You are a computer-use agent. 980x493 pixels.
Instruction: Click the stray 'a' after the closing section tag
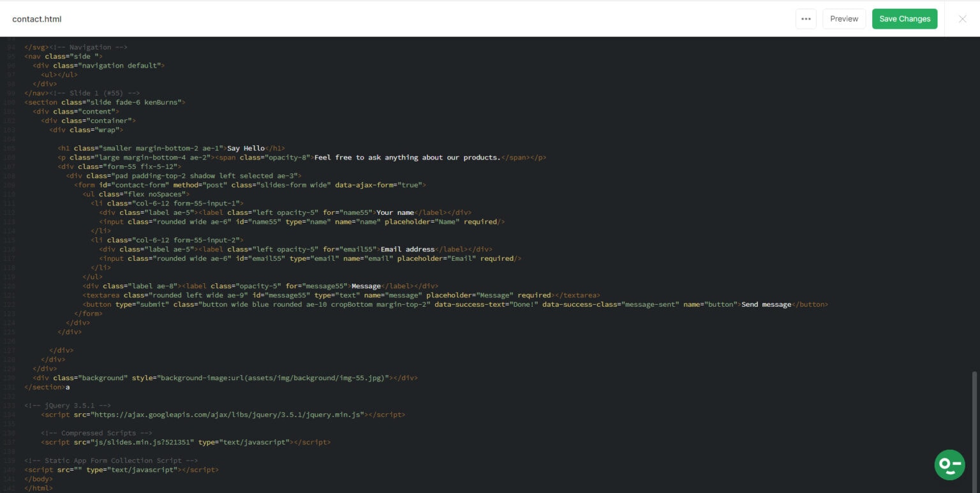point(68,386)
